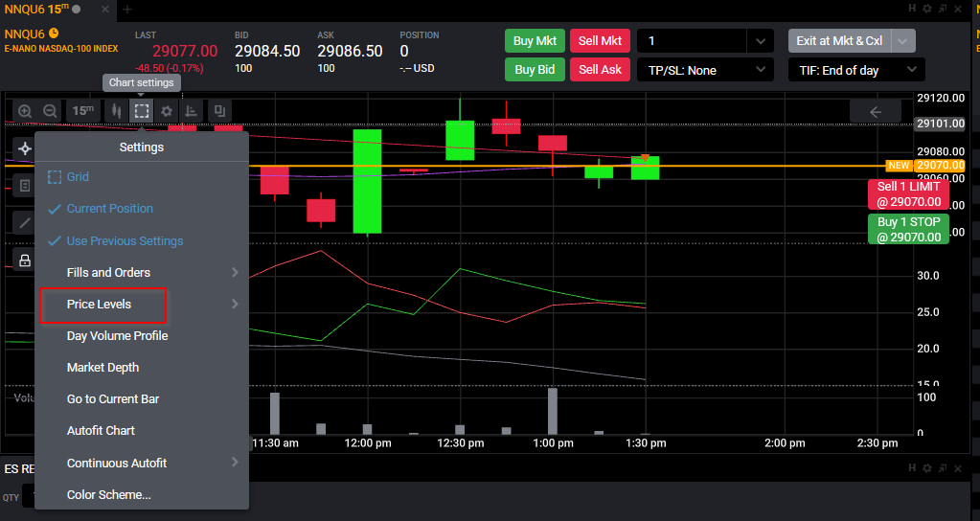The image size is (980, 521).
Task: Click the H icon in lower ES panel header
Action: tap(912, 467)
